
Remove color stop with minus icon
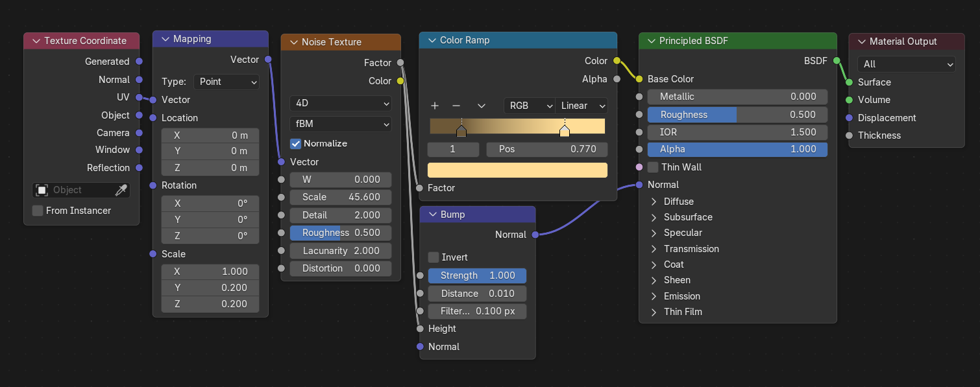pos(456,106)
